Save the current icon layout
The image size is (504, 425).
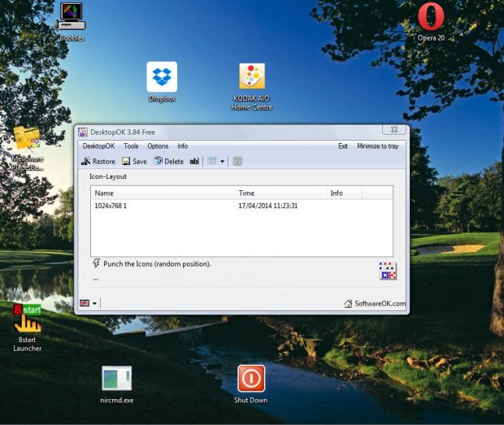[x=135, y=162]
